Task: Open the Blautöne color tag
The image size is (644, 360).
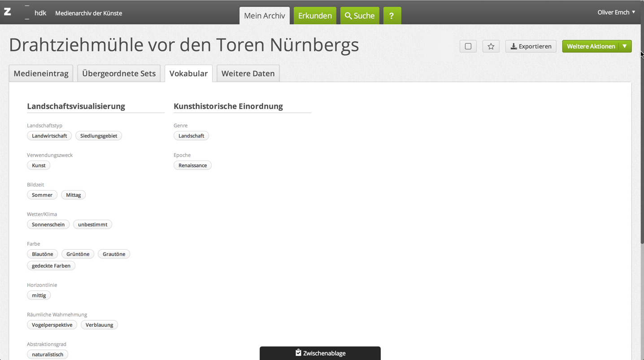Action: 43,254
